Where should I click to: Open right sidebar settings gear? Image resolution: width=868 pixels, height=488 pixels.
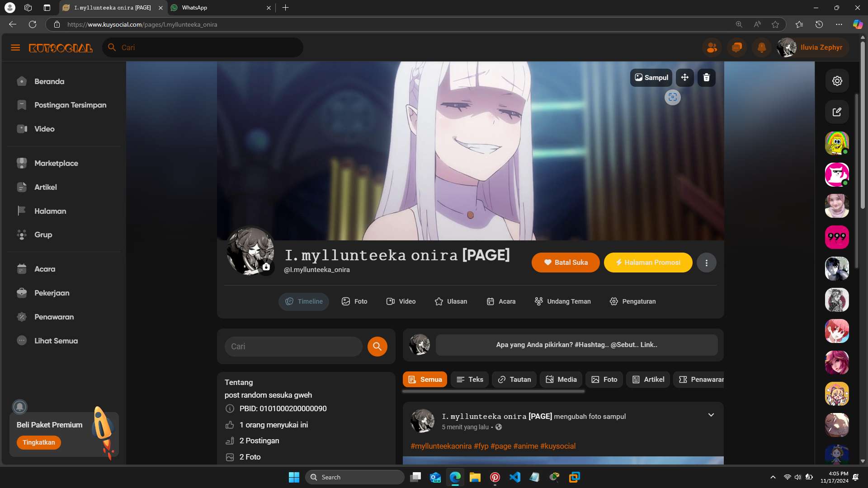[837, 81]
